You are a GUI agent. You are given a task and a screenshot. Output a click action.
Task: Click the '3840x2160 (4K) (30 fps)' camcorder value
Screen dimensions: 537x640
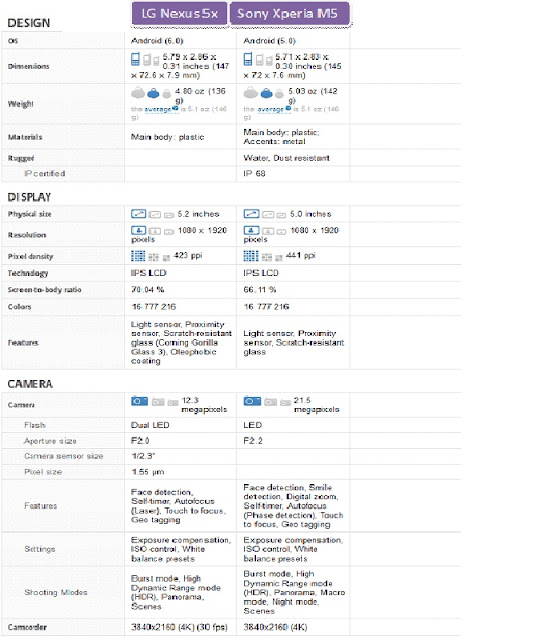(180, 627)
